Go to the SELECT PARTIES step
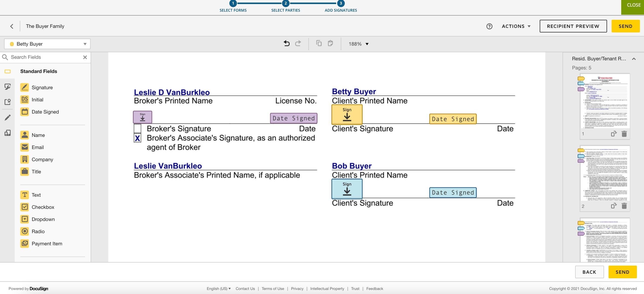Image resolution: width=644 pixels, height=294 pixels. pyautogui.click(x=286, y=6)
